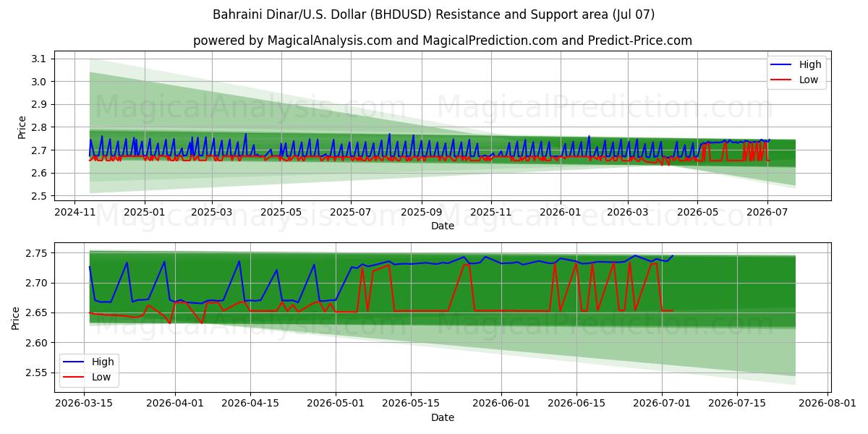868x434 pixels.
Task: Click 'Low' in the top chart legend
Action: [809, 80]
